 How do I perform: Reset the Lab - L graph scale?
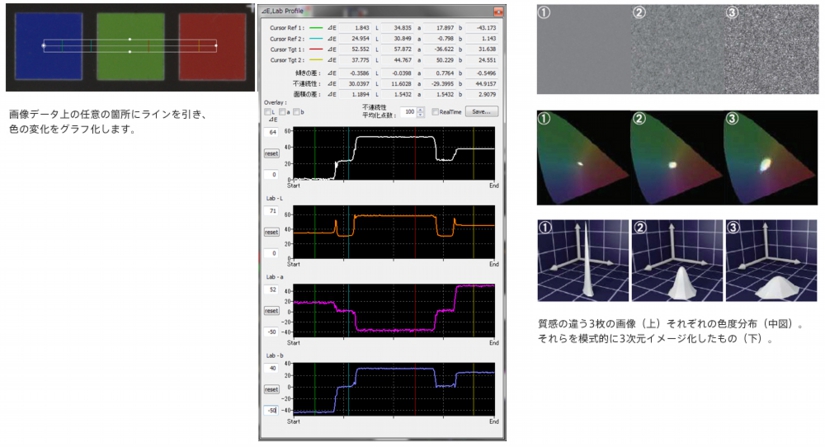(x=271, y=232)
